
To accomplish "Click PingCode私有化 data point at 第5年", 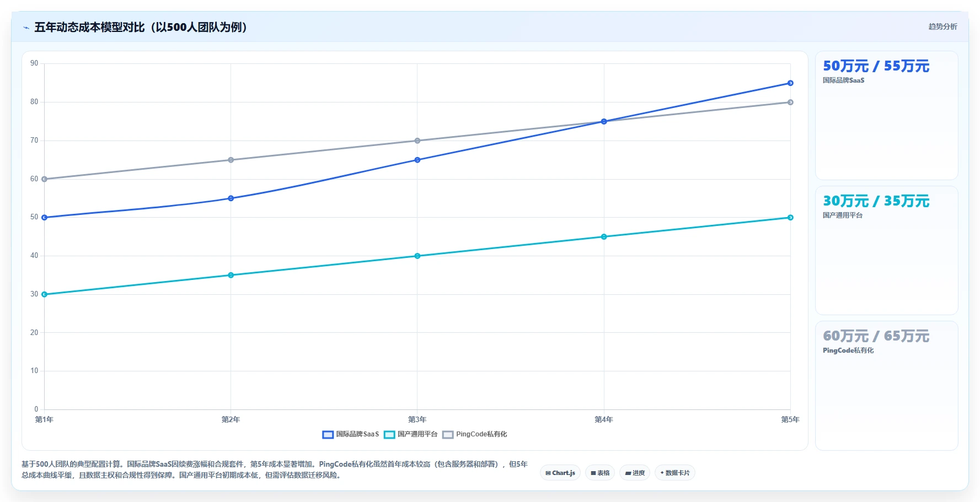I will [x=790, y=102].
